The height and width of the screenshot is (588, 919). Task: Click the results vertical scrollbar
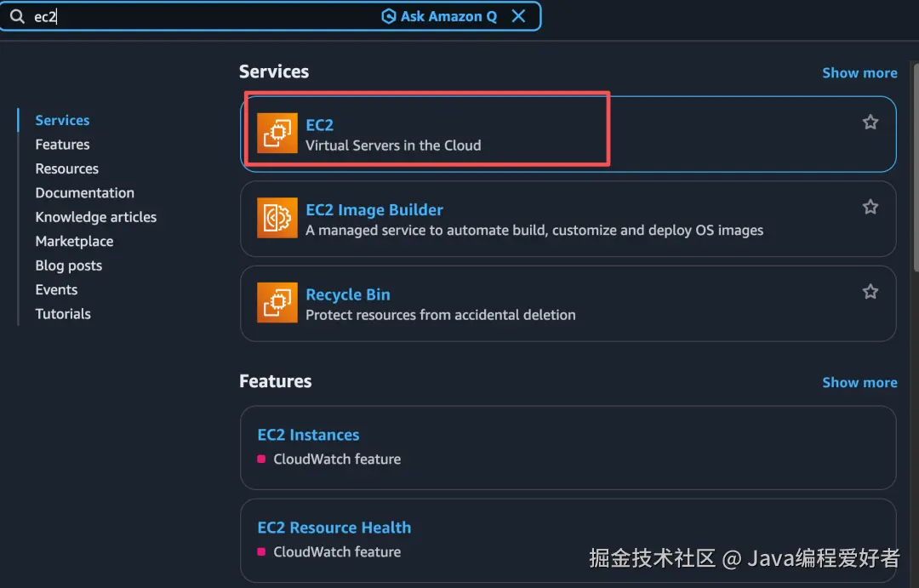pos(916,170)
